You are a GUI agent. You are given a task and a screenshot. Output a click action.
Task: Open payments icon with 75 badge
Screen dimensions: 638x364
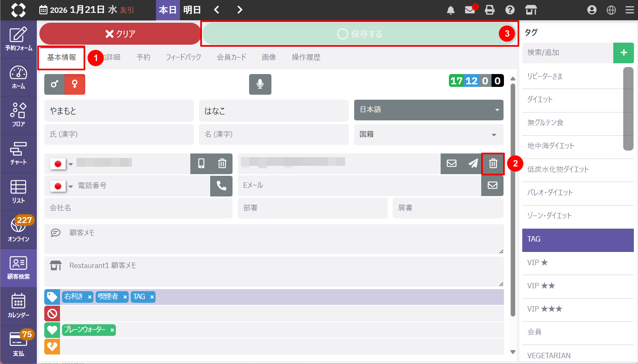tap(18, 344)
